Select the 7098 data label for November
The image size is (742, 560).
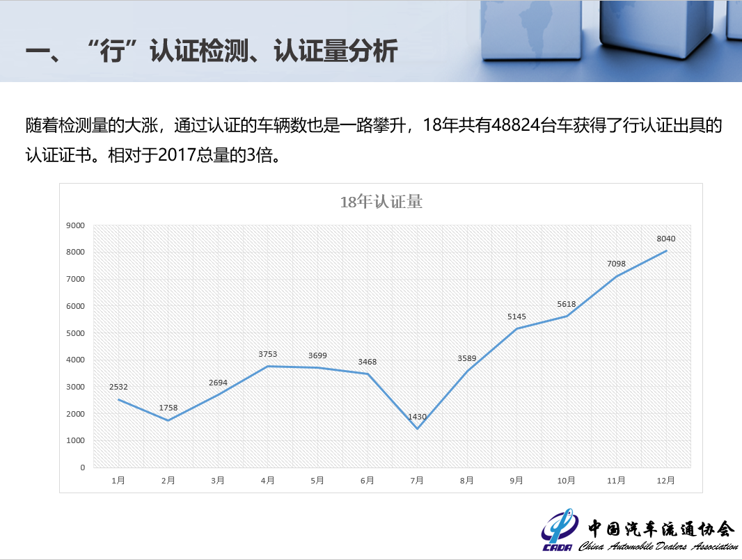click(616, 264)
